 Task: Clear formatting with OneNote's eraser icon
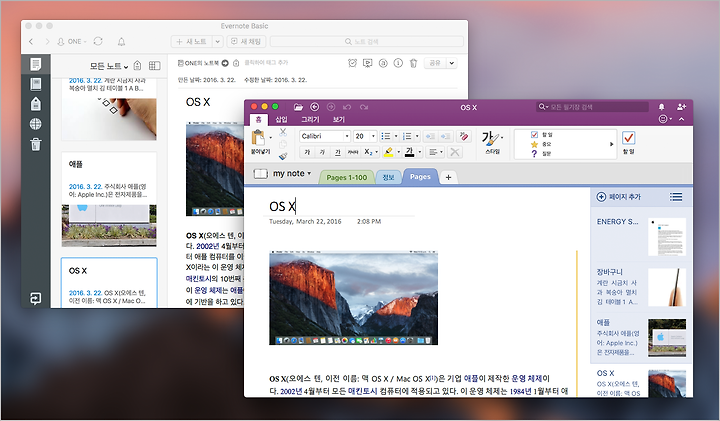pyautogui.click(x=464, y=136)
